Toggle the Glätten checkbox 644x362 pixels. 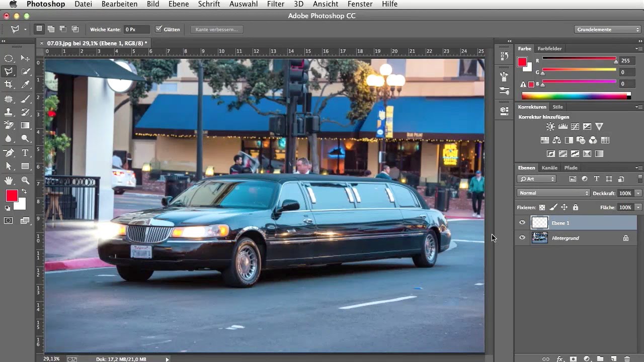click(159, 29)
